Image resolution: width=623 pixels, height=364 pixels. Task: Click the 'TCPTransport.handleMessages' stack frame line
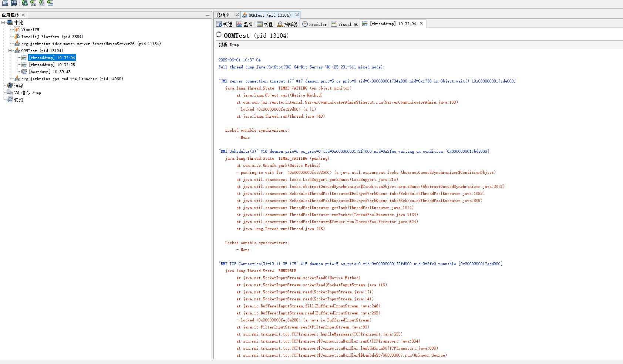coord(319,334)
